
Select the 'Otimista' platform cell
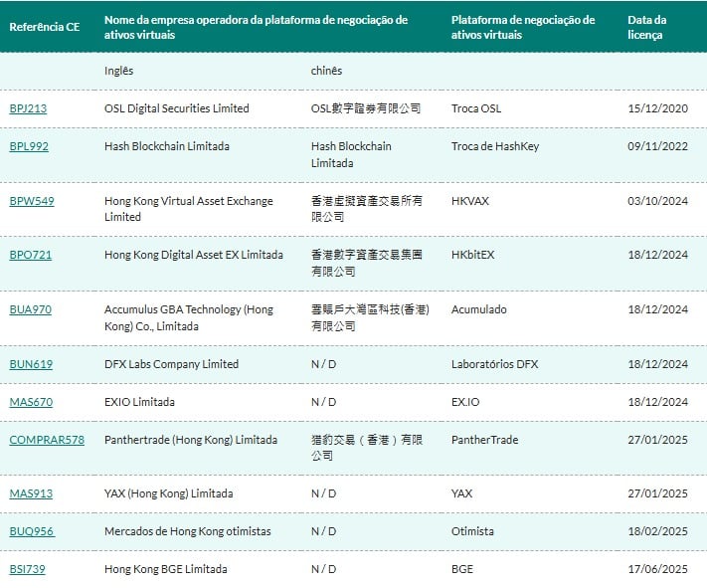coord(472,531)
